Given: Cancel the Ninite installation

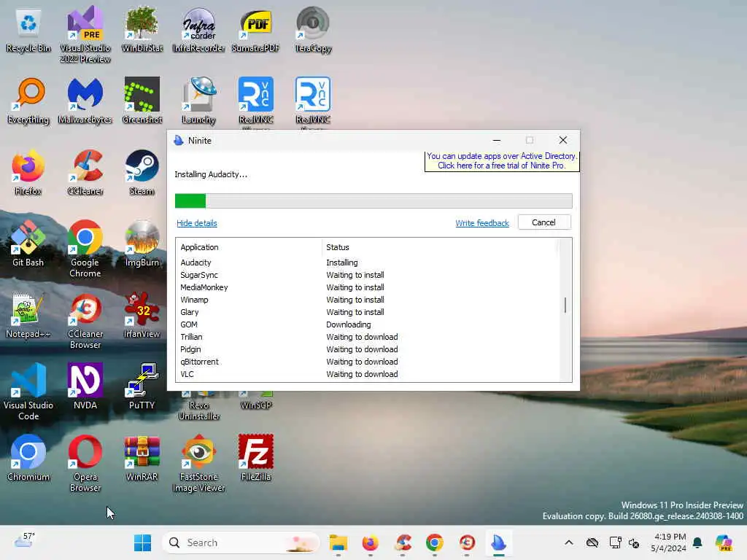Looking at the screenshot, I should [x=544, y=222].
